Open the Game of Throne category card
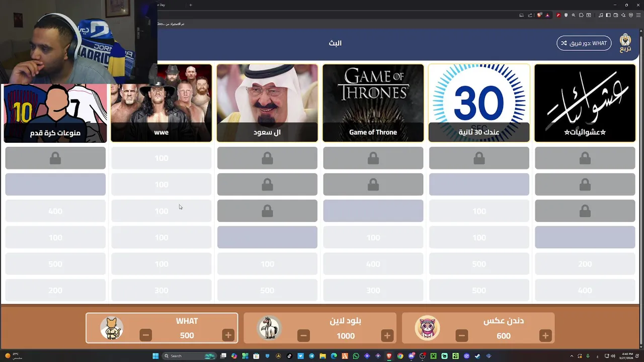Image resolution: width=644 pixels, height=362 pixels. 373,103
